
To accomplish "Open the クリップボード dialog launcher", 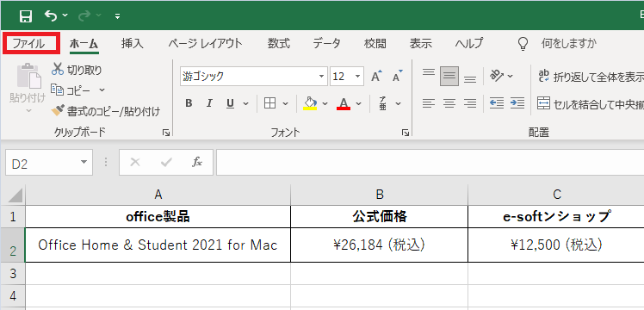I will coord(166,133).
